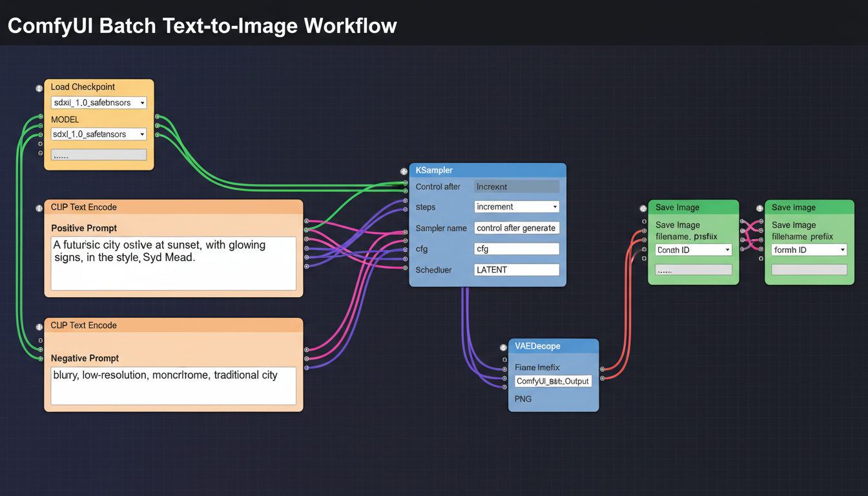Viewport: 868px width, 496px height.
Task: Open the sdxl_1.0_safetensors checkpoint dropdown
Action: pos(98,102)
